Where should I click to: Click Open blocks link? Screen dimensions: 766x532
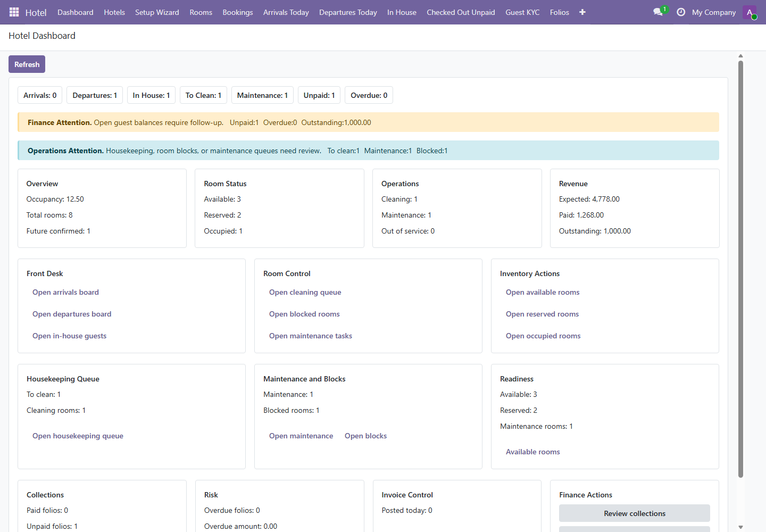pyautogui.click(x=365, y=436)
